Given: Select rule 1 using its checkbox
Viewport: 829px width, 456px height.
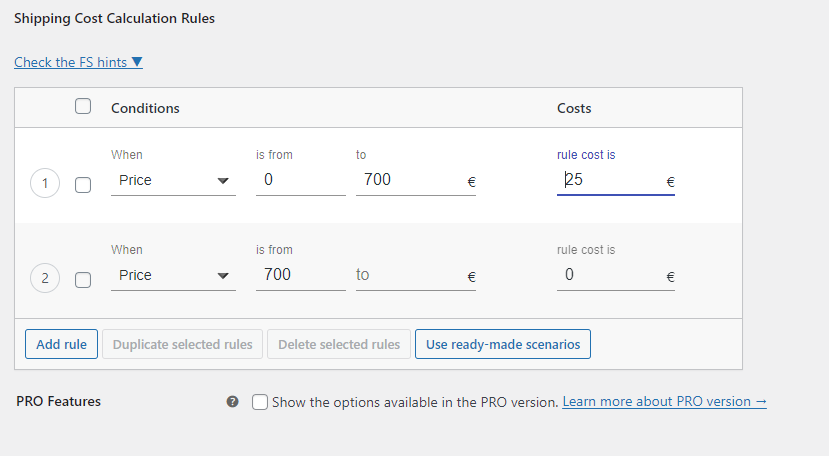Looking at the screenshot, I should point(83,185).
